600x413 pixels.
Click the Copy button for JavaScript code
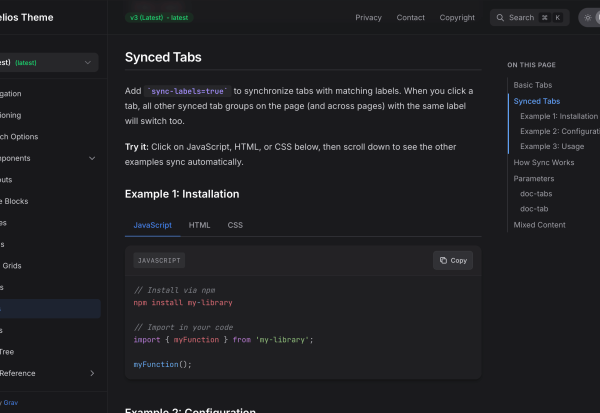point(453,260)
